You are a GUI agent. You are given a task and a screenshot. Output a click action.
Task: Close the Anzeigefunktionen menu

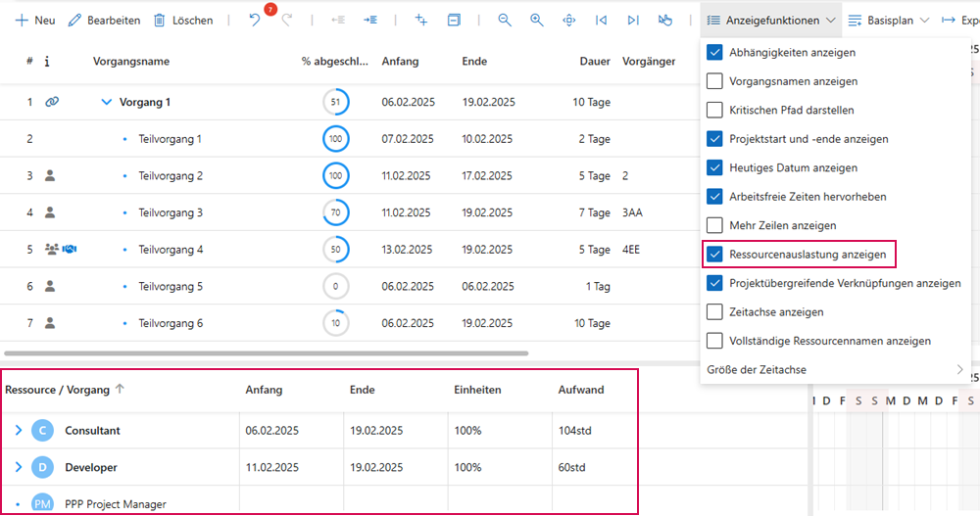pos(770,21)
